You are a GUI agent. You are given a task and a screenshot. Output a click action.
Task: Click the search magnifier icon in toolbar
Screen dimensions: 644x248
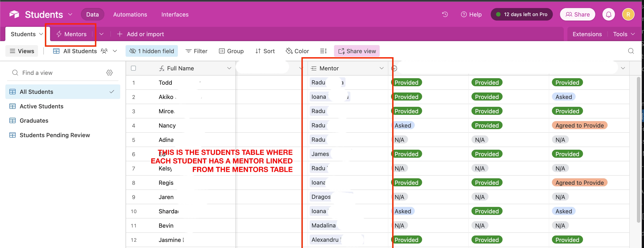[631, 51]
